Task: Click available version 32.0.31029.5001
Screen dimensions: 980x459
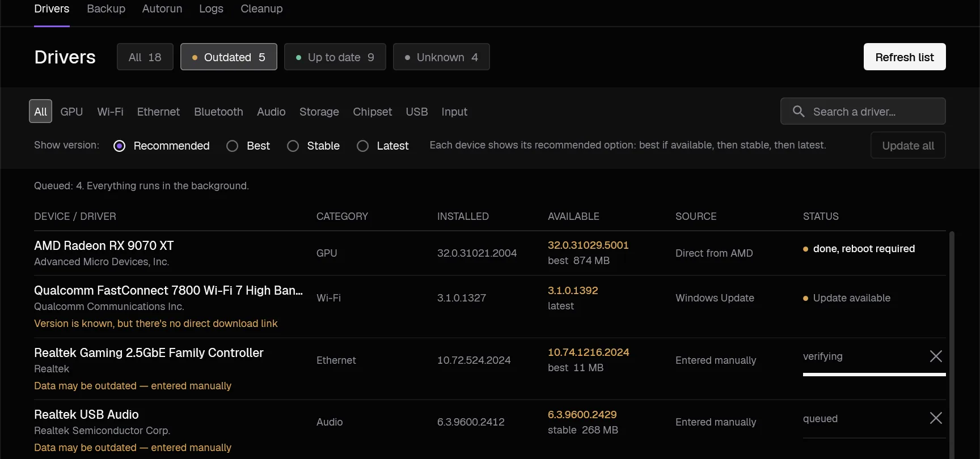Action: click(588, 245)
